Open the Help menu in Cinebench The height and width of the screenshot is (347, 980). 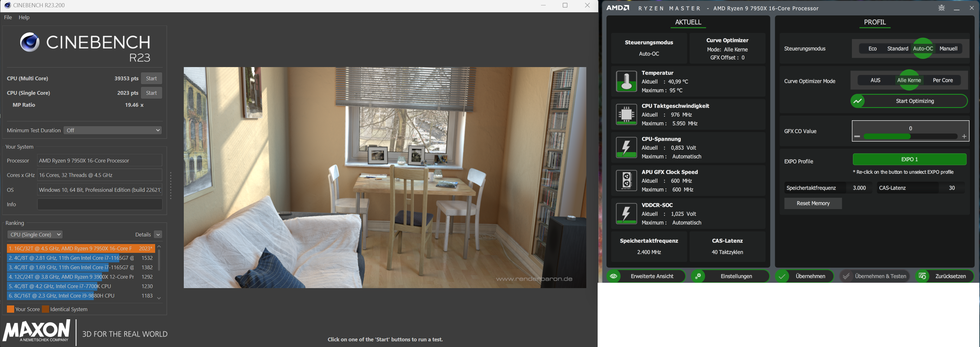click(24, 18)
